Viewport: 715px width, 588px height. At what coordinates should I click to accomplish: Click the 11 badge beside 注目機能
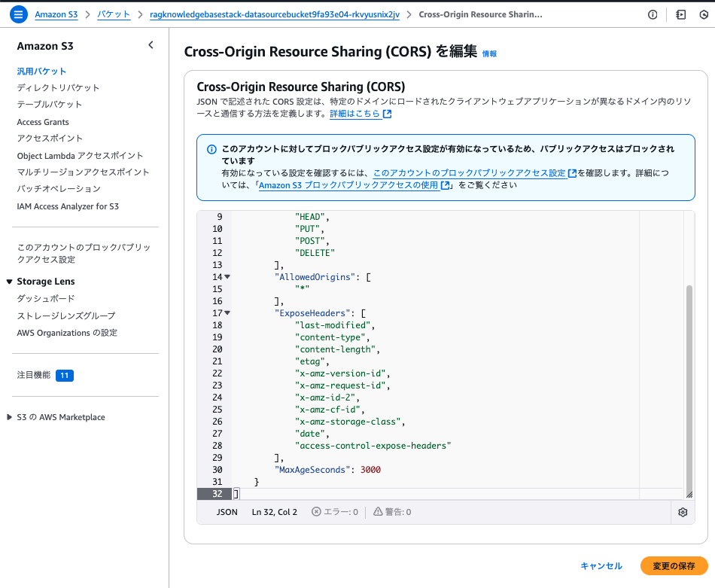64,376
